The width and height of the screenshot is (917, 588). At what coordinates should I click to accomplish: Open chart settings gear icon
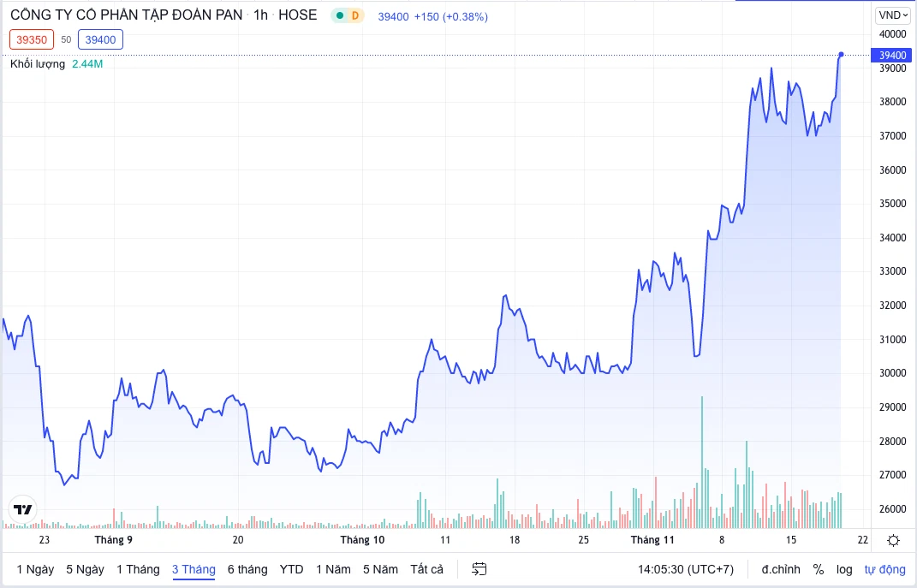pos(893,540)
